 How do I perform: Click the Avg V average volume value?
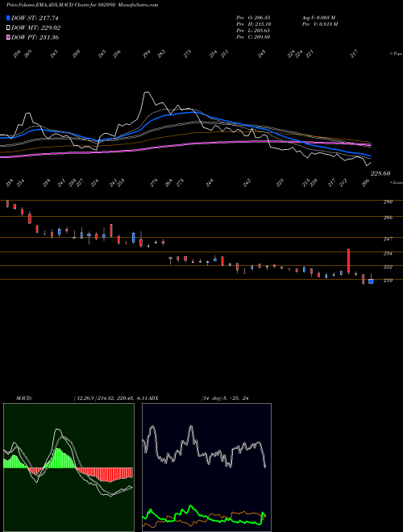(319, 18)
